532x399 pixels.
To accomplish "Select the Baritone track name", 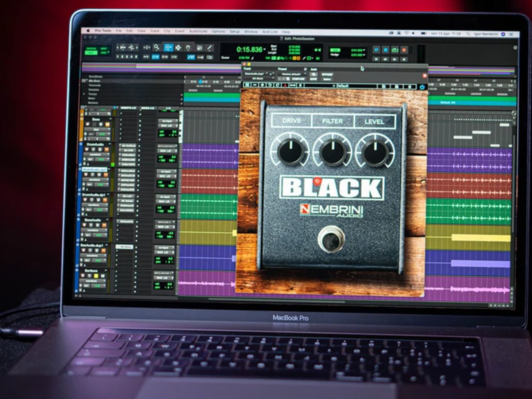I will coord(91,271).
